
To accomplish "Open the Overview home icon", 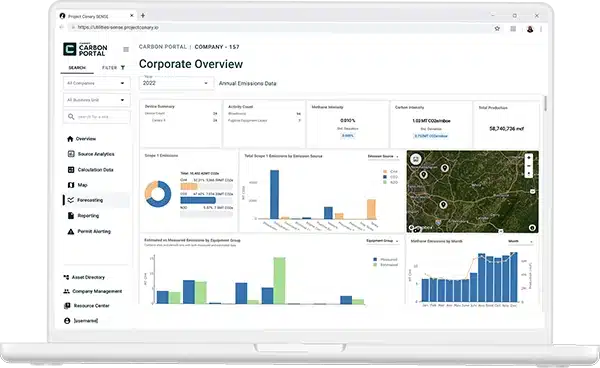I will point(70,139).
